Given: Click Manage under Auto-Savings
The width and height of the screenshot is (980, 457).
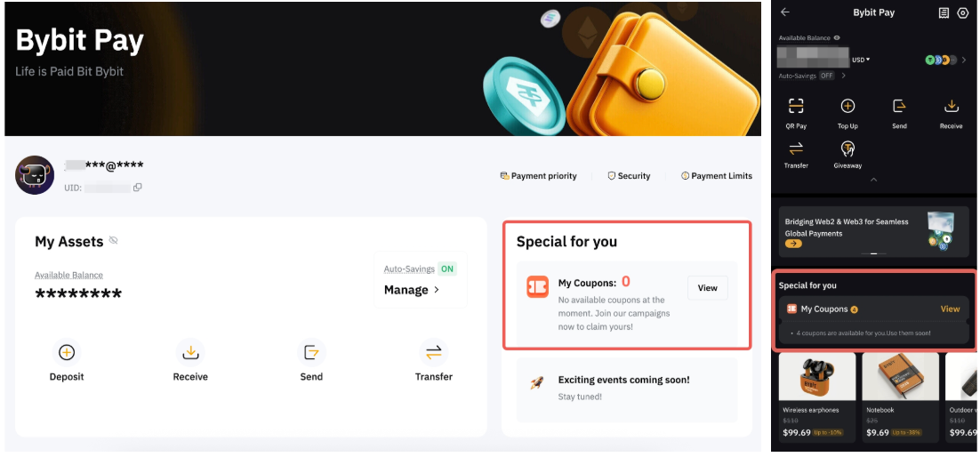Looking at the screenshot, I should pos(412,290).
